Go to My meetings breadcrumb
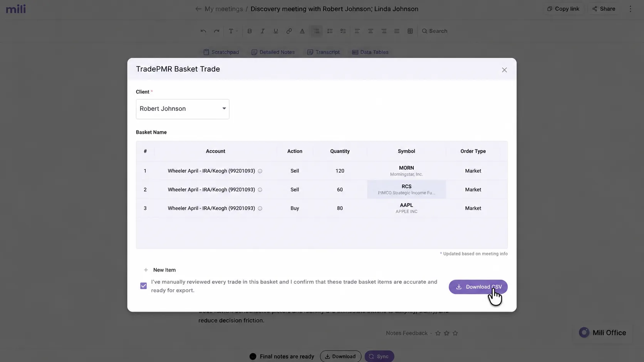Image resolution: width=644 pixels, height=362 pixels. click(224, 9)
